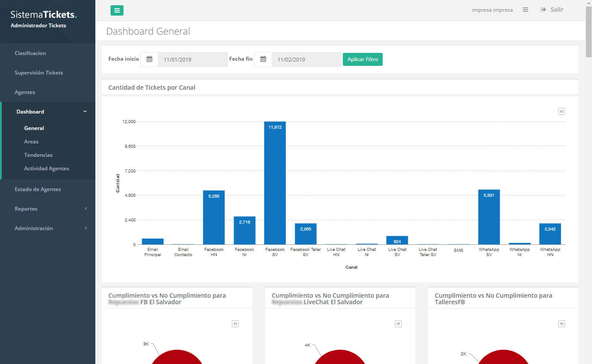Select the Dashboard sidebar item
592x364 pixels.
point(30,111)
